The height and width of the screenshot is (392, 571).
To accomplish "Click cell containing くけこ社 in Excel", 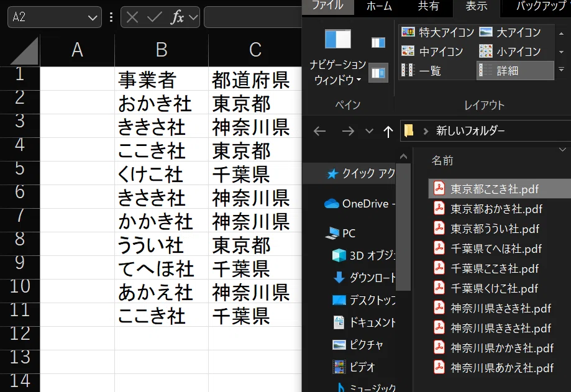I will (x=162, y=173).
